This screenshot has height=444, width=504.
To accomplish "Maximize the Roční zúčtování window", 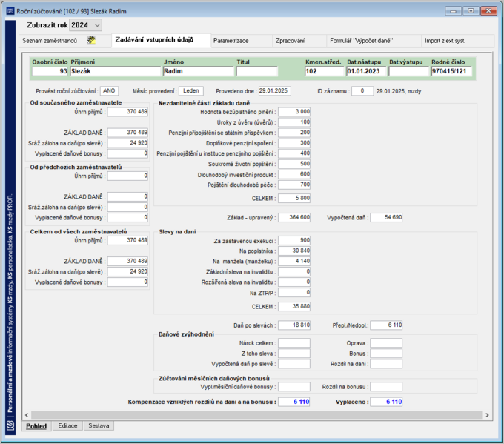I will [x=471, y=11].
